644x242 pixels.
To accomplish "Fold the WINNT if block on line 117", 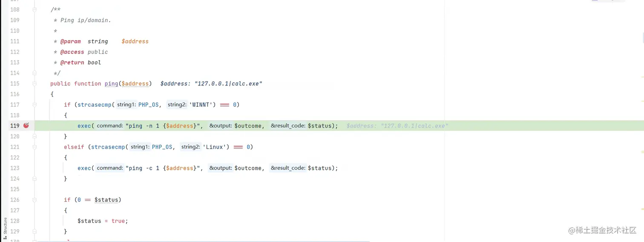I will (34, 105).
